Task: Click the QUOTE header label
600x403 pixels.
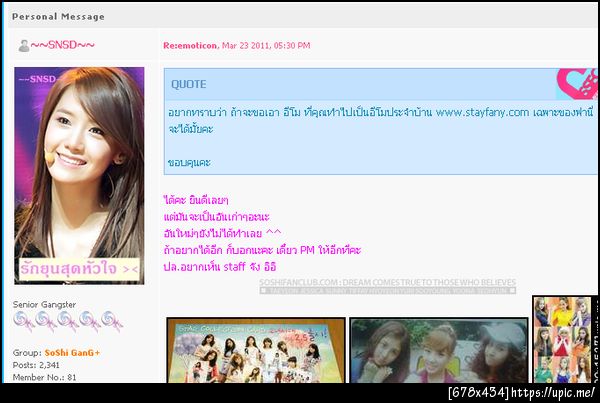Action: pos(189,84)
